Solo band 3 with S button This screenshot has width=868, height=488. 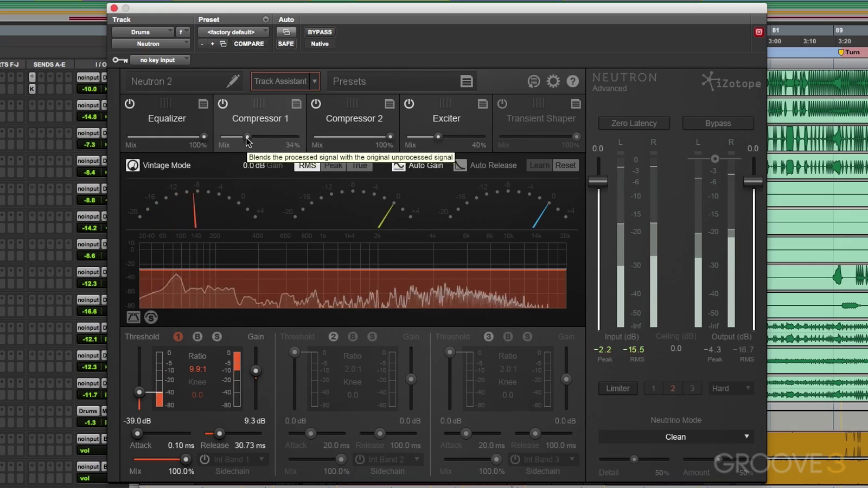[527, 337]
